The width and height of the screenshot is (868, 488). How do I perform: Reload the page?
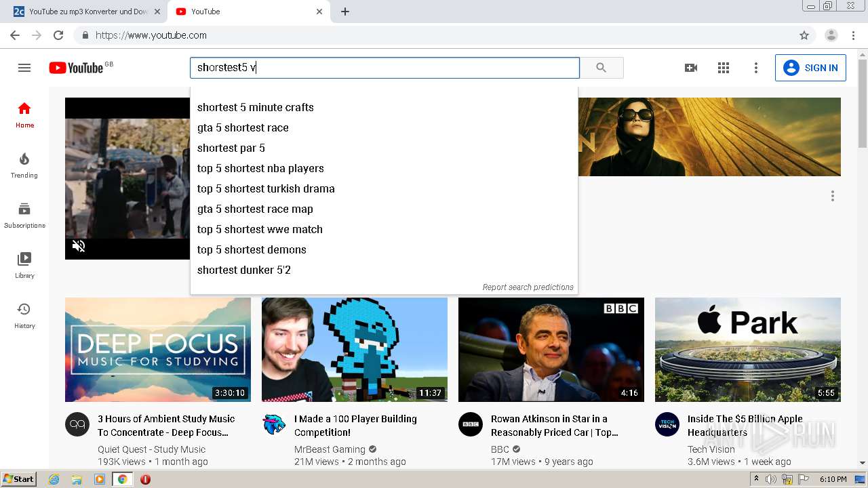pos(58,35)
